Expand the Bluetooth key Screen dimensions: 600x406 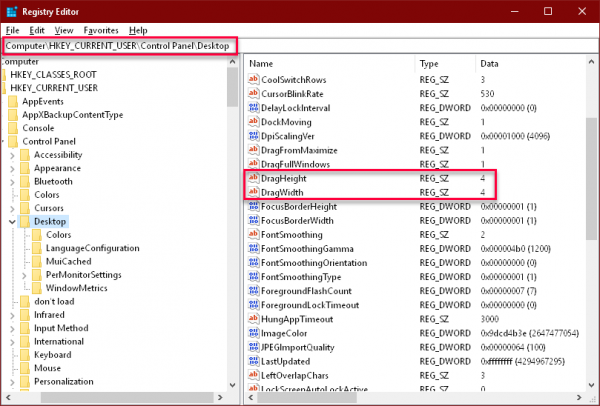pyautogui.click(x=12, y=182)
